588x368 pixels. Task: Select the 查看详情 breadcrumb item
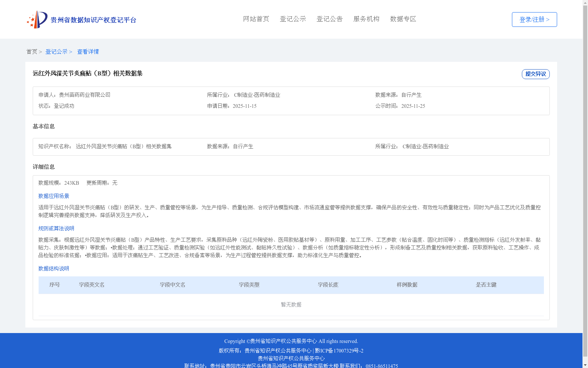pos(88,52)
